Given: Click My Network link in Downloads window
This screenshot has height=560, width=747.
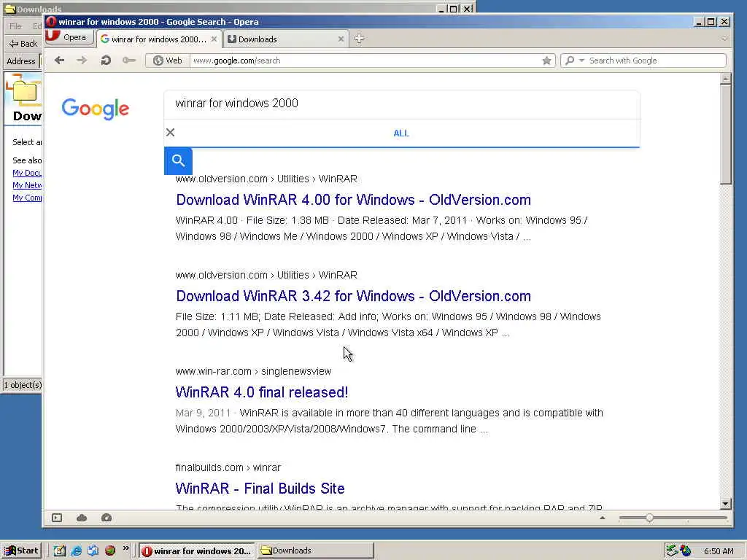Looking at the screenshot, I should [27, 185].
